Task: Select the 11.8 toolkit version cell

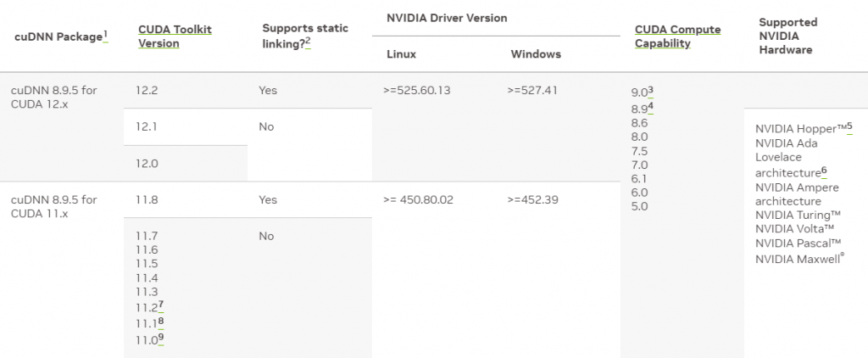Action: tap(147, 199)
